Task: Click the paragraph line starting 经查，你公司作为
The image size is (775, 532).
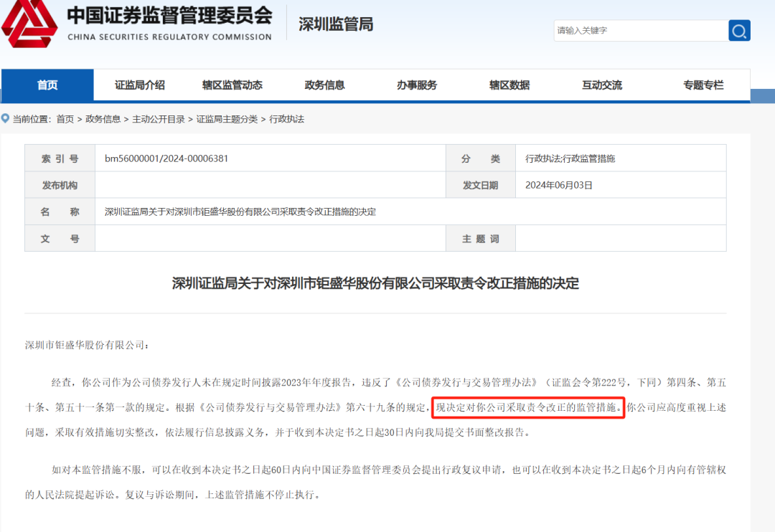Action: [388, 382]
